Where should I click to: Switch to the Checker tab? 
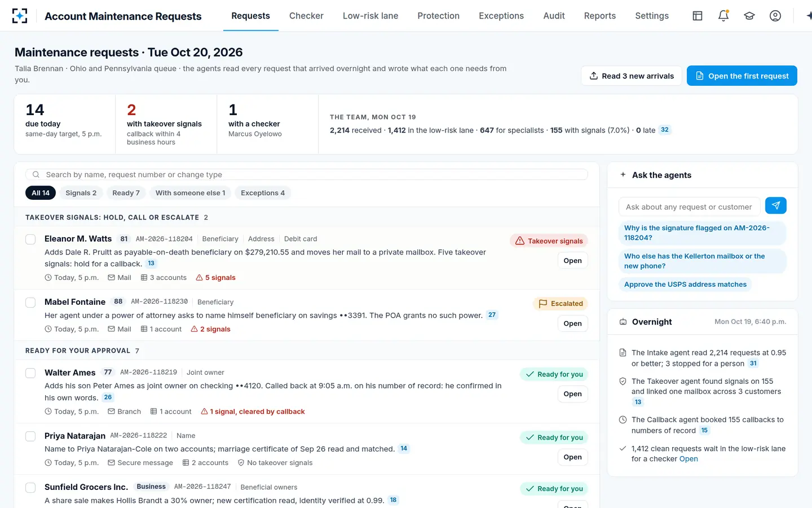306,16
